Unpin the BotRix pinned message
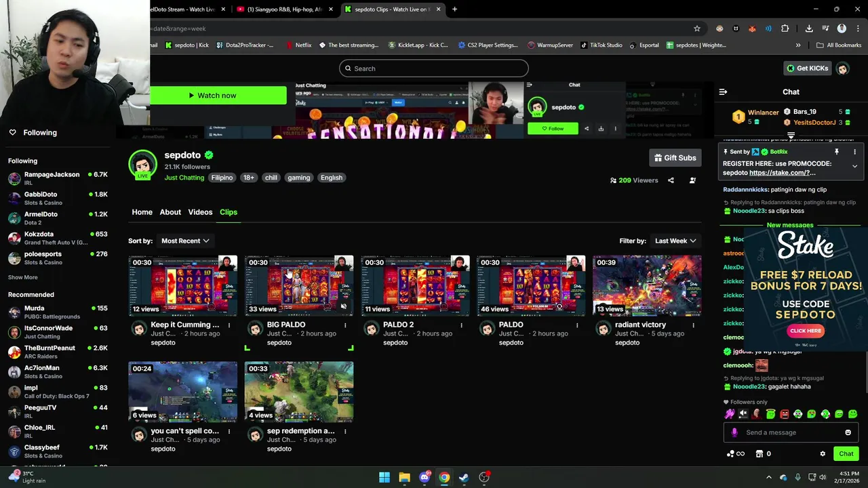868x488 pixels. tap(836, 152)
